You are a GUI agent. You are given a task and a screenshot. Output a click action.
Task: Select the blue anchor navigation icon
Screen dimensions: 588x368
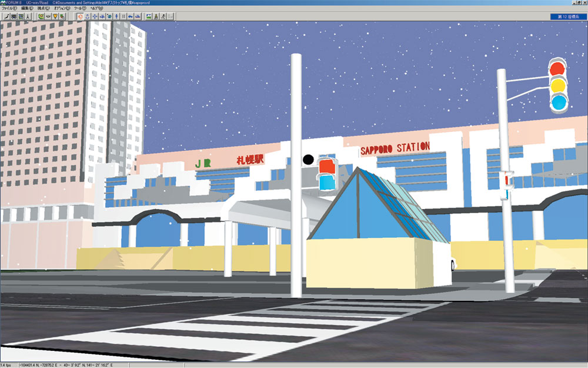[x=88, y=16]
